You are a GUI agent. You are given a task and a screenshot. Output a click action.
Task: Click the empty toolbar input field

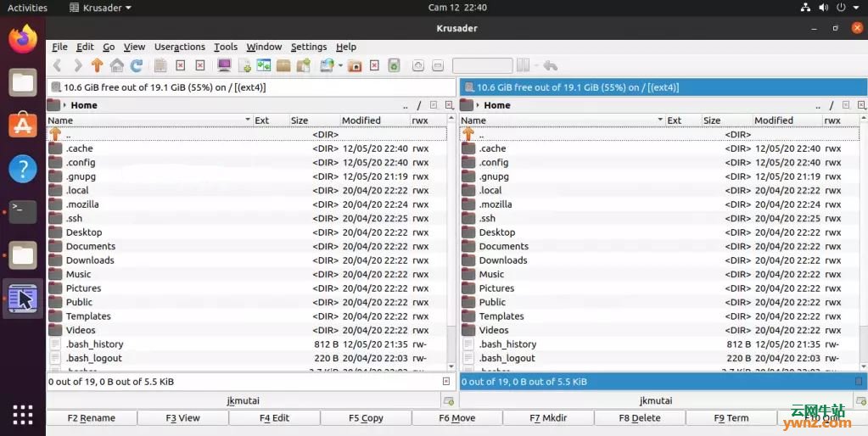482,66
